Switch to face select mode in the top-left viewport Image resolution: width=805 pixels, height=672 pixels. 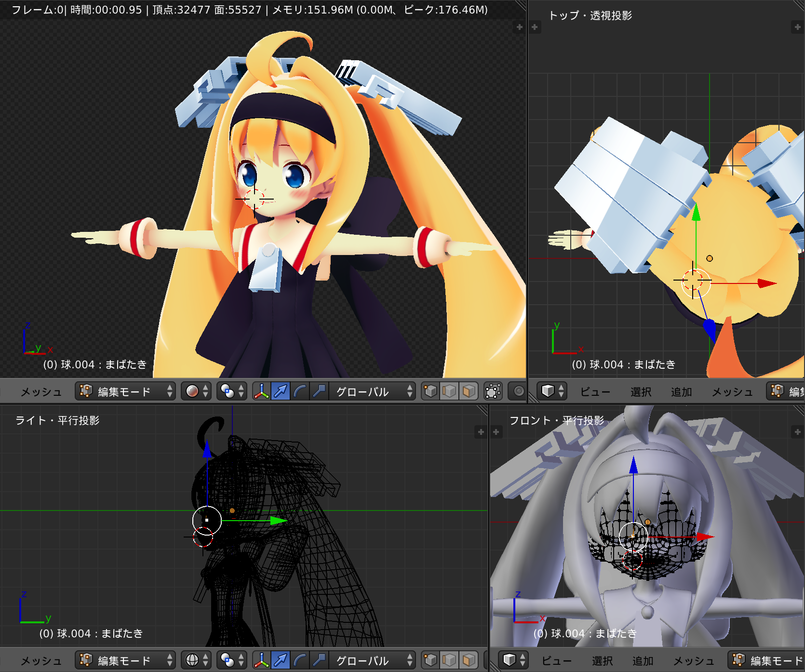click(x=468, y=391)
